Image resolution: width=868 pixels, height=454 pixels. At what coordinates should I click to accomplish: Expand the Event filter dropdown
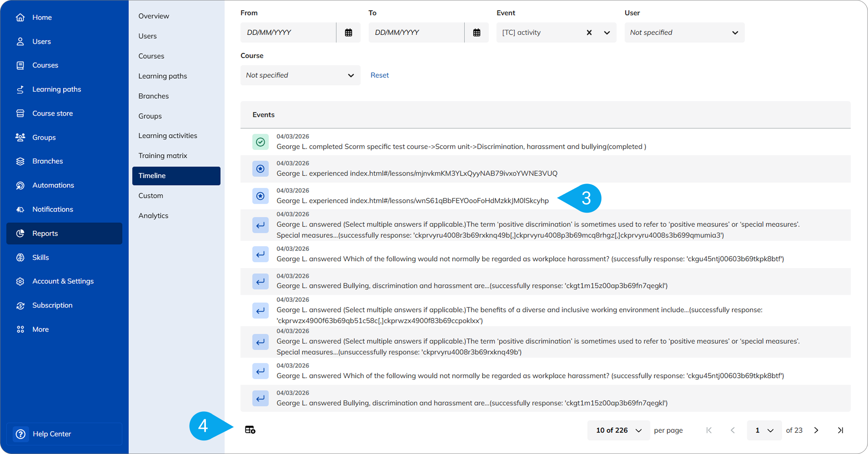coord(607,32)
